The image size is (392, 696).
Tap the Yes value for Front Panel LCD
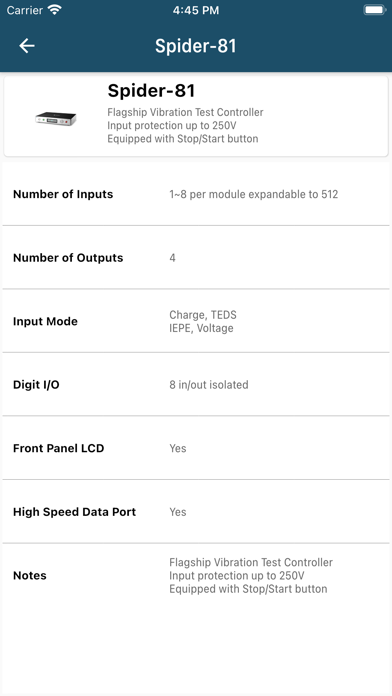pyautogui.click(x=178, y=448)
